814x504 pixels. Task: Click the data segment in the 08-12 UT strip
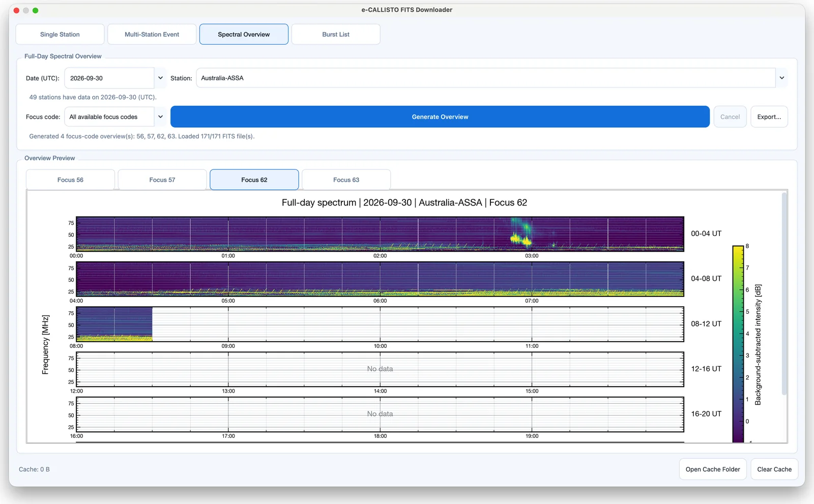[114, 324]
